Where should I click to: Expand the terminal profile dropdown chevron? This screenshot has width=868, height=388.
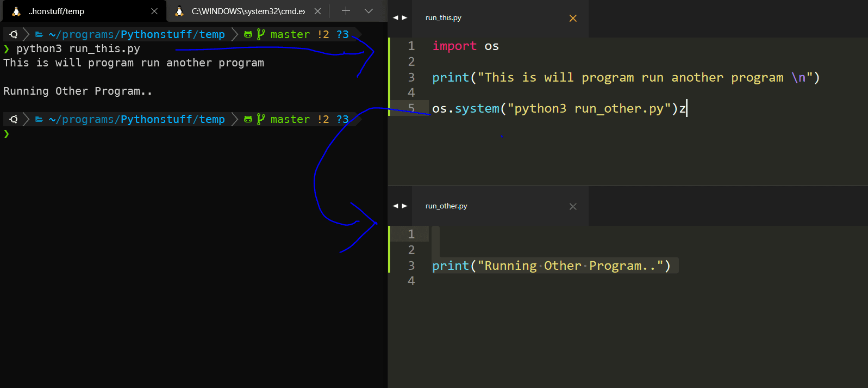(x=369, y=11)
